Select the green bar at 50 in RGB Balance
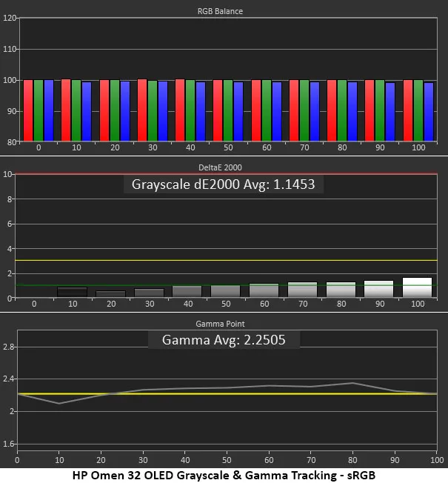Viewport: 448px width, 483px height. point(227,110)
